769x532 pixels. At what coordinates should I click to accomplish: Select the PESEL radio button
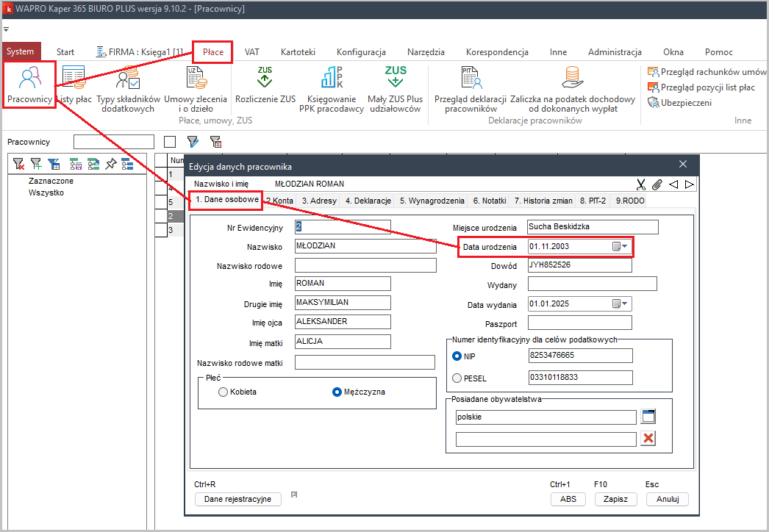pyautogui.click(x=457, y=378)
